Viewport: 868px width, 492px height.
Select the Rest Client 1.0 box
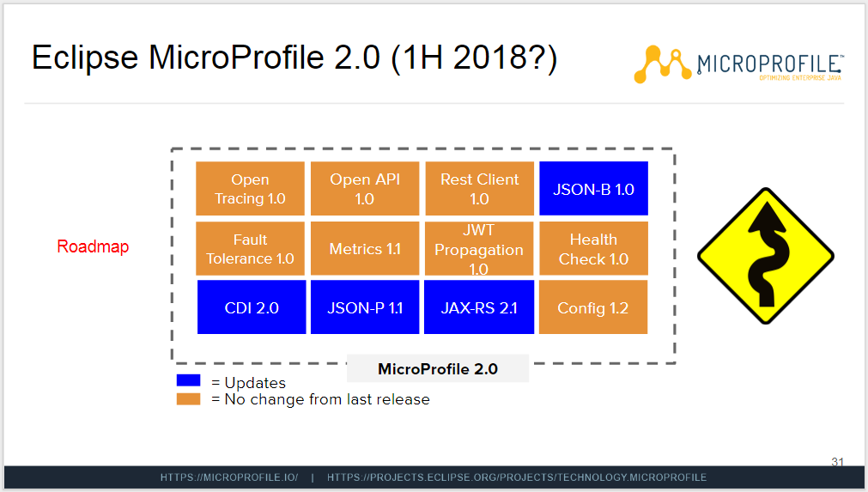(479, 189)
